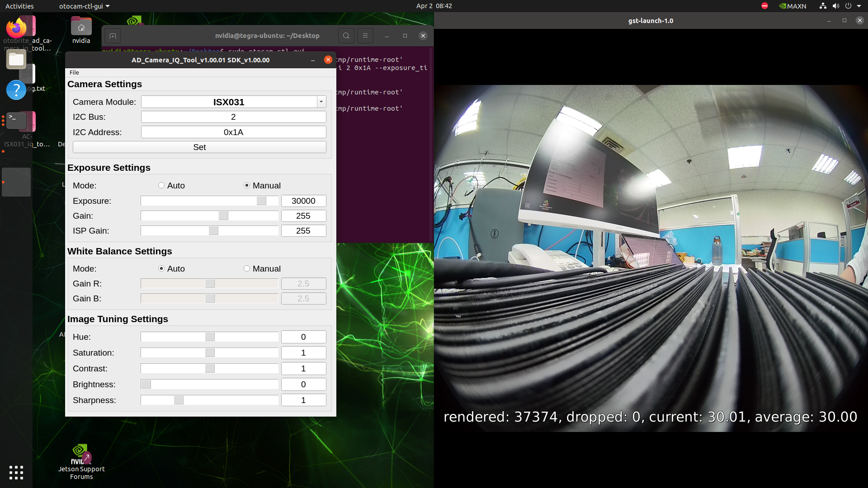Expand the Camera Module dropdown
Image resolution: width=868 pixels, height=488 pixels.
click(x=321, y=102)
